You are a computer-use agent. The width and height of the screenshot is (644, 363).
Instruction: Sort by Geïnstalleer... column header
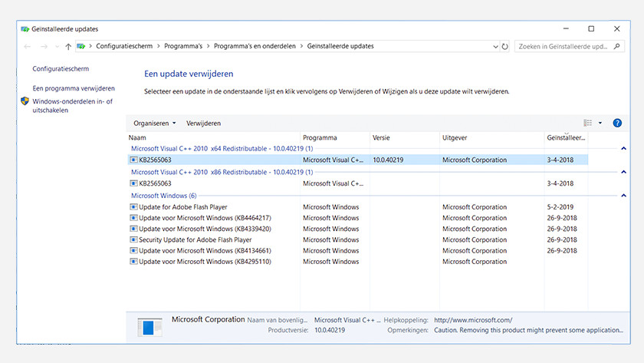pyautogui.click(x=566, y=137)
